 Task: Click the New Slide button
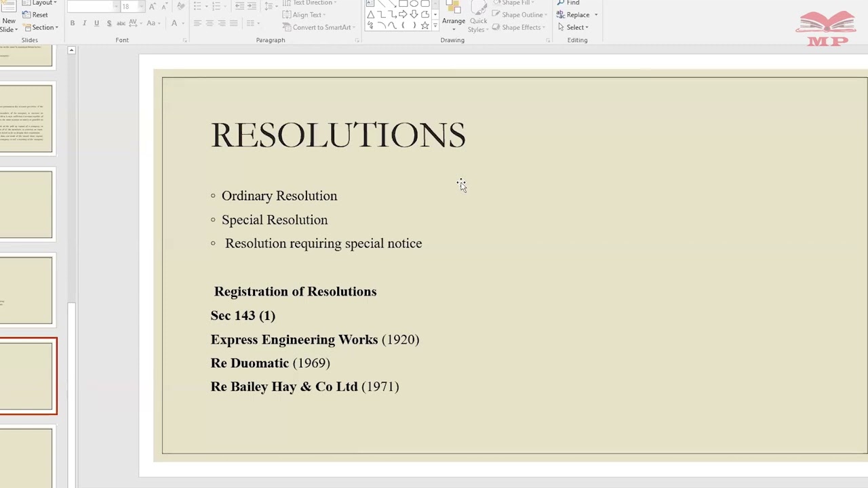click(x=9, y=15)
